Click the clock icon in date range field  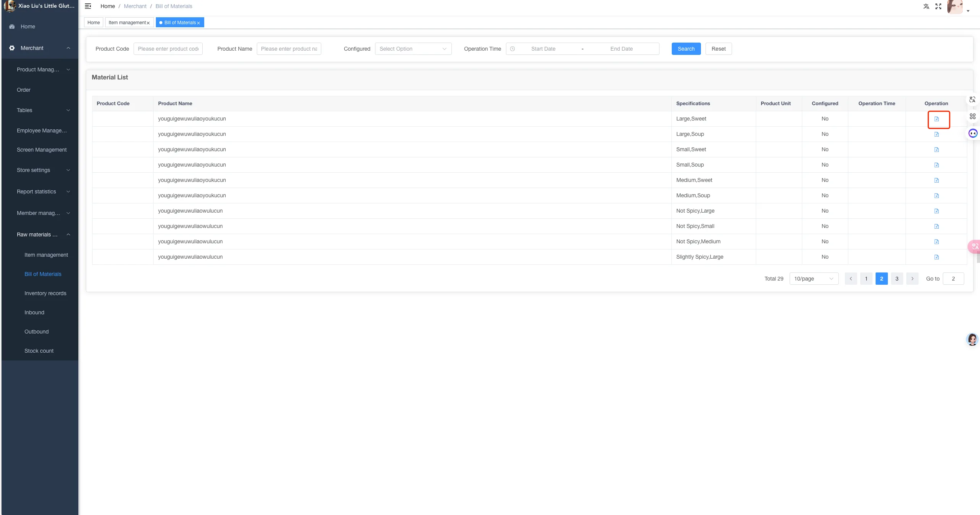tap(512, 49)
